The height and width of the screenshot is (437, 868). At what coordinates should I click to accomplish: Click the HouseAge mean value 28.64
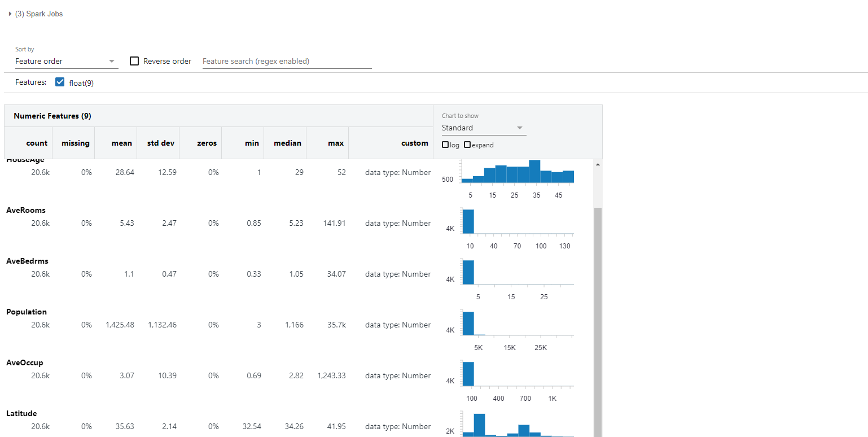click(125, 172)
